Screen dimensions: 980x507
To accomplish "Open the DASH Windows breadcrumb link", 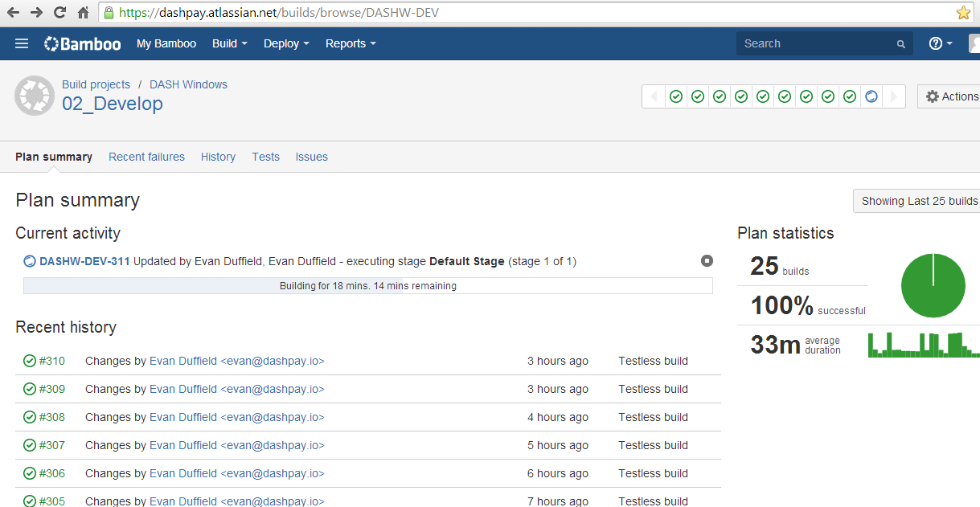I will click(x=188, y=84).
